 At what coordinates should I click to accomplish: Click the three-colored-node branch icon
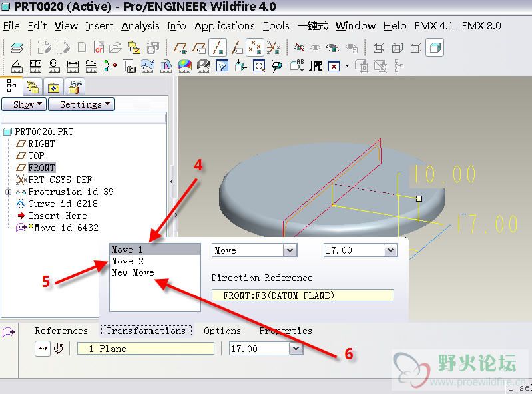[110, 65]
